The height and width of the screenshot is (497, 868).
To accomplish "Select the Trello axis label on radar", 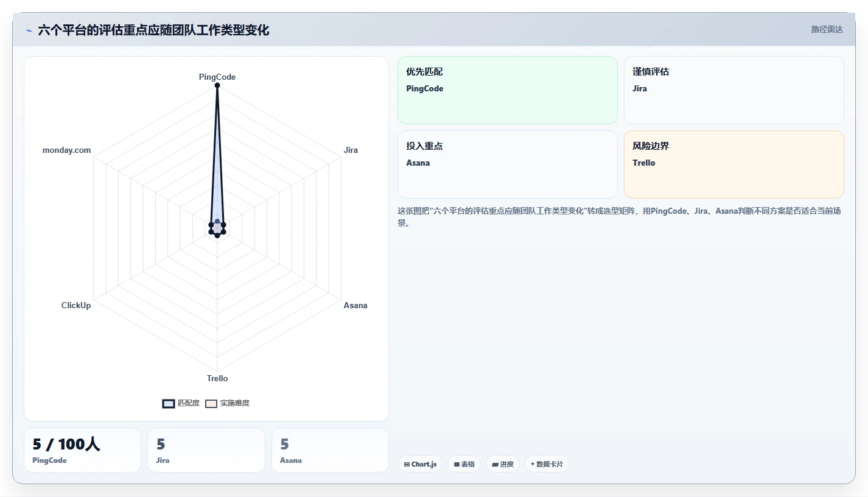I will (217, 378).
